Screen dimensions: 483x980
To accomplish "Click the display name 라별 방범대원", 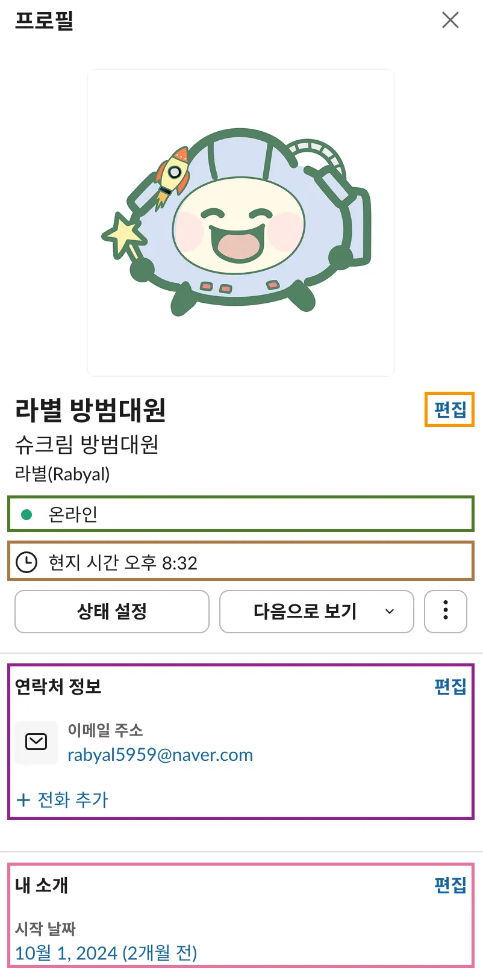I will pyautogui.click(x=90, y=410).
